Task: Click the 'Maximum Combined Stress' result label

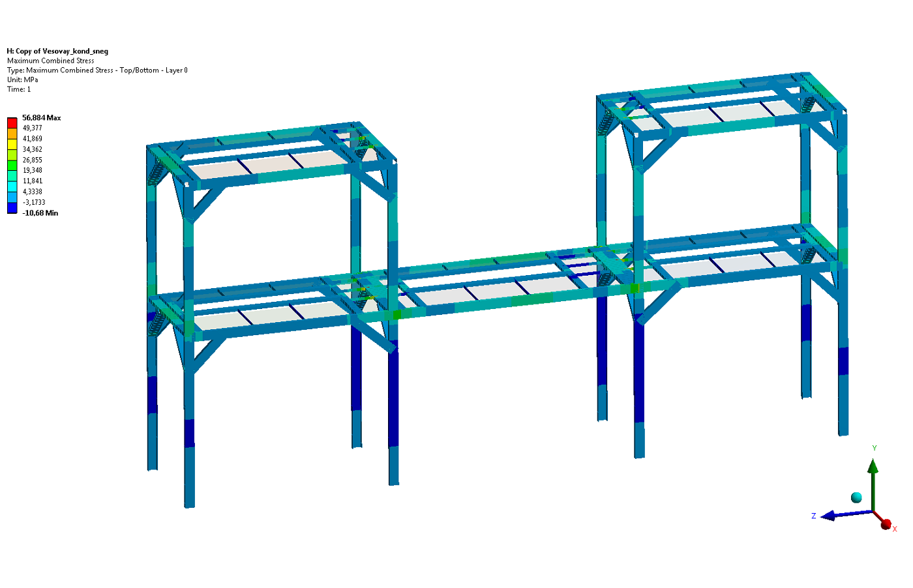Action: 51,61
